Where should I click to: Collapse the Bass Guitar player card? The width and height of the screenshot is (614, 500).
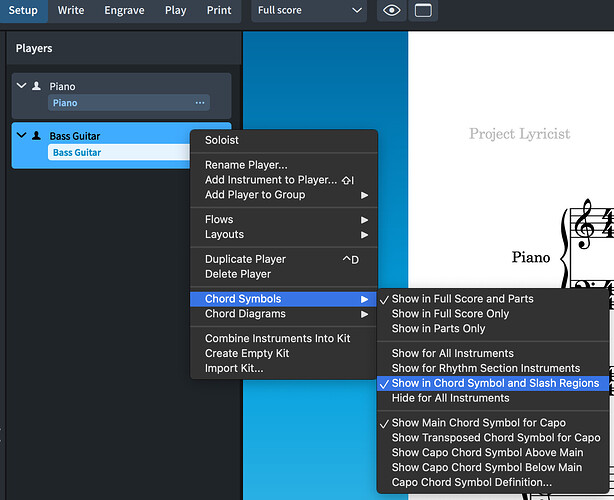point(22,135)
